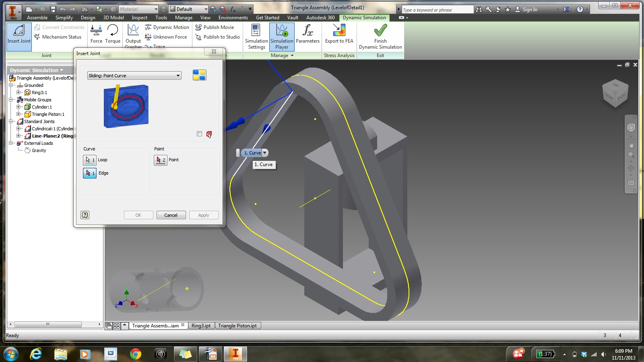Toggle the Simulation Player
Image resolution: width=644 pixels, height=362 pixels.
click(282, 36)
